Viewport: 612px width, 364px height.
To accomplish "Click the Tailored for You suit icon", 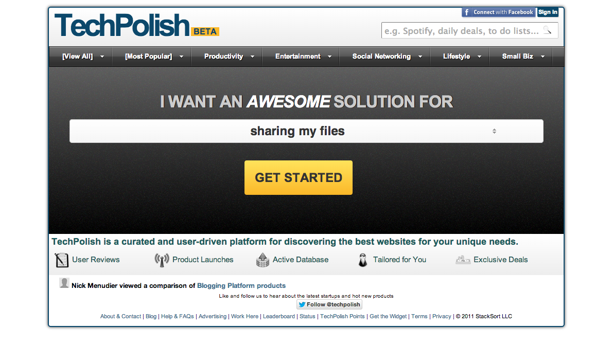I will pos(362,260).
